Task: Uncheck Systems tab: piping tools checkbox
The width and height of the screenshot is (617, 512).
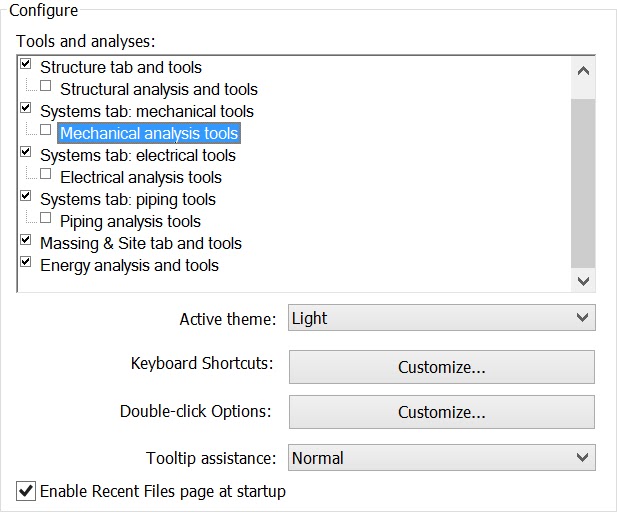Action: click(x=26, y=196)
